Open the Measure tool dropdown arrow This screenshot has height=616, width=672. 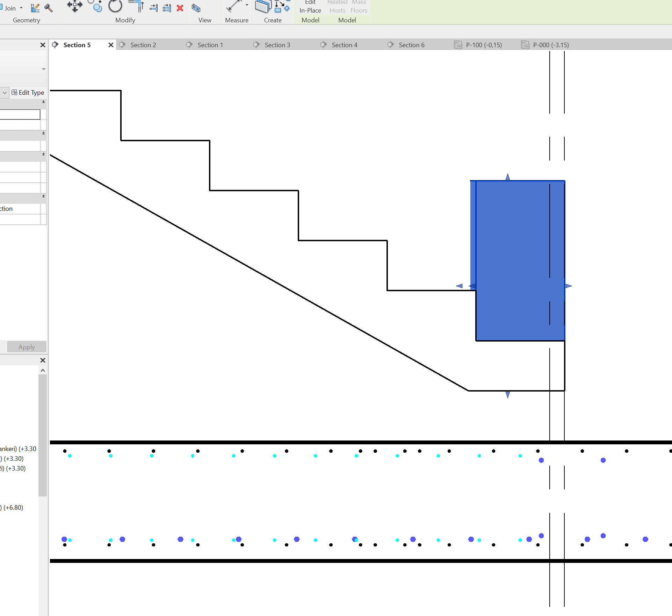(x=246, y=5)
